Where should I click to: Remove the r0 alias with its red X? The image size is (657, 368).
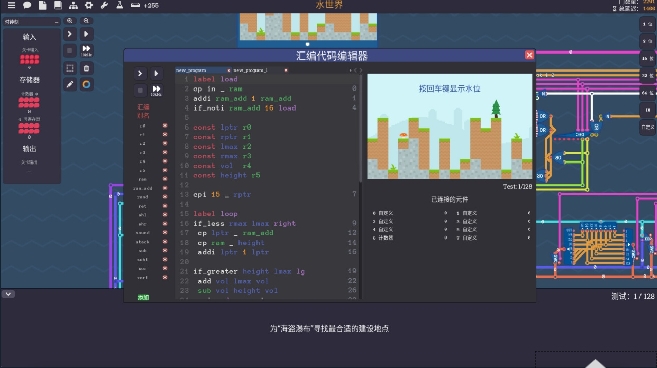pyautogui.click(x=165, y=125)
